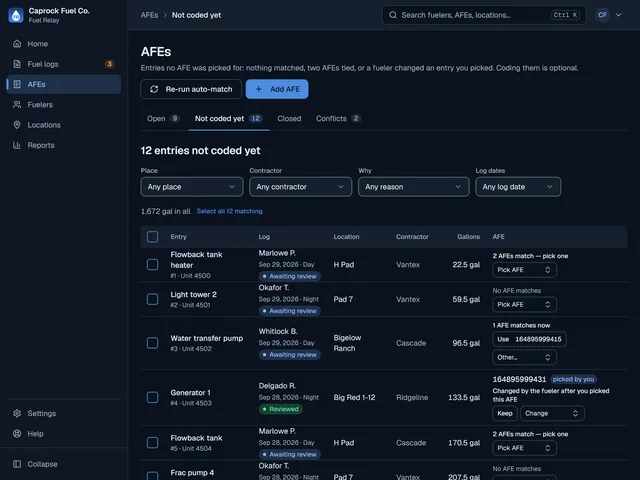Screen dimensions: 640x480
Task: Click the Ctrl K shortcut hint
Action: tap(565, 15)
